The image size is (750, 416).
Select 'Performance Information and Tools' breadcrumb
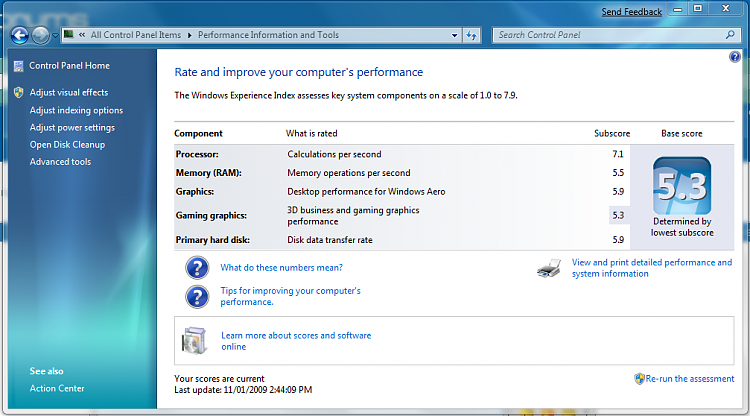coord(268,35)
